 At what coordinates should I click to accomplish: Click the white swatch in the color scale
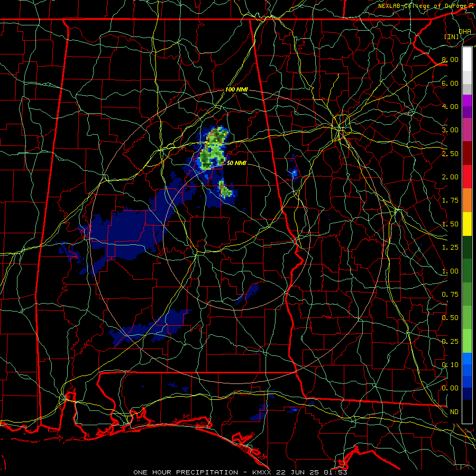467,59
